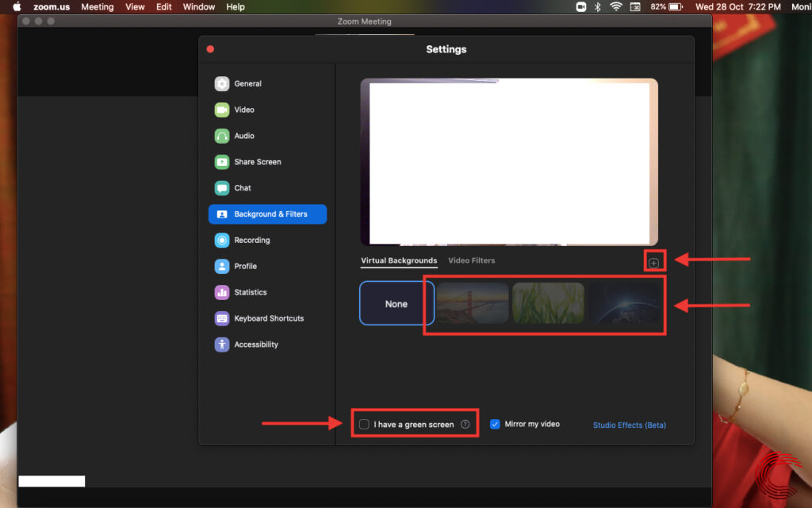Open the View menu

click(x=135, y=6)
